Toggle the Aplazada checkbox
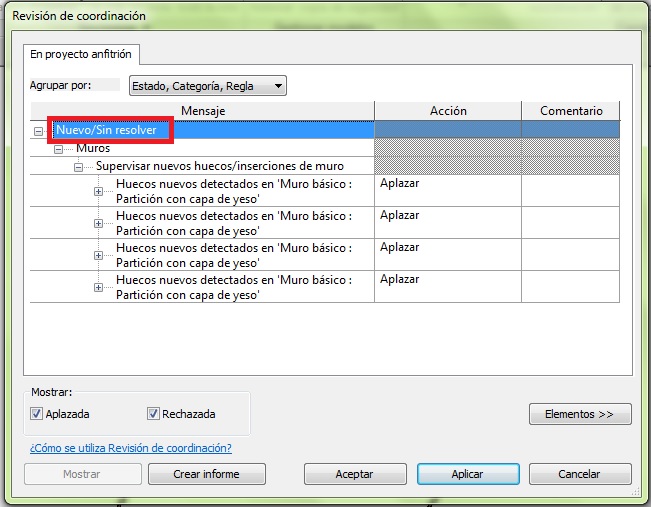This screenshot has width=651, height=507. click(37, 414)
